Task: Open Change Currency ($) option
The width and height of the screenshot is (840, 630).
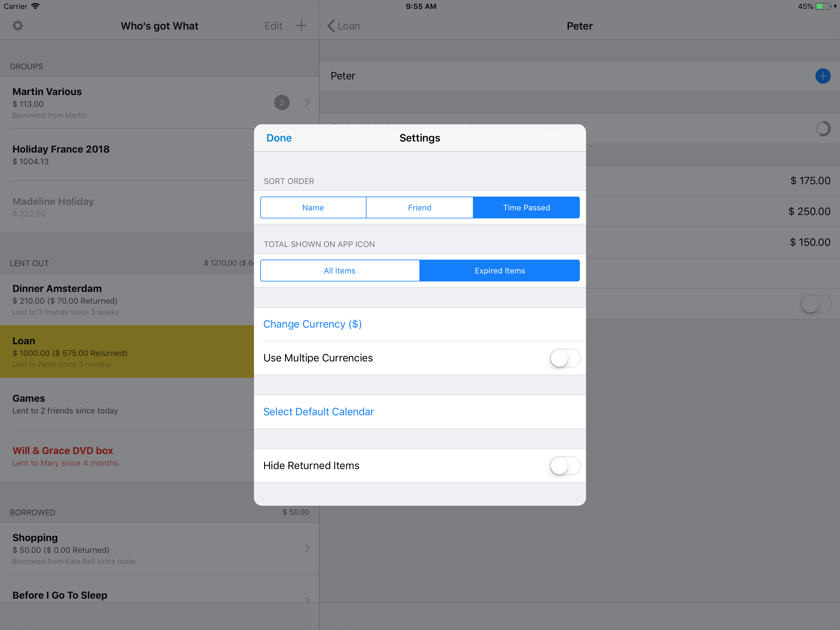Action: [x=420, y=324]
